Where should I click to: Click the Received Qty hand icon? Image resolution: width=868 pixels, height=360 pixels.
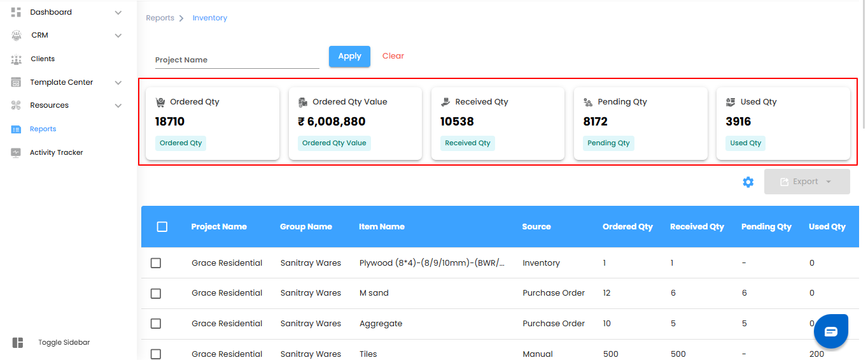[x=445, y=102]
